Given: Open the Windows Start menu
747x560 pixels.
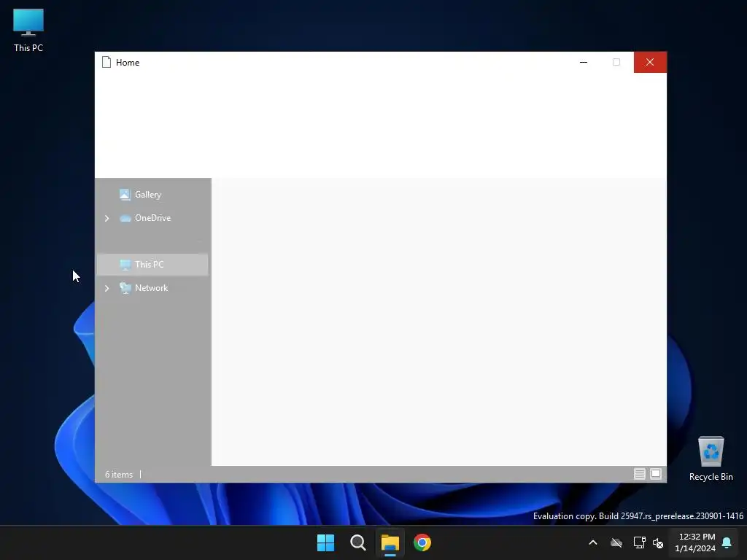Looking at the screenshot, I should coord(326,542).
